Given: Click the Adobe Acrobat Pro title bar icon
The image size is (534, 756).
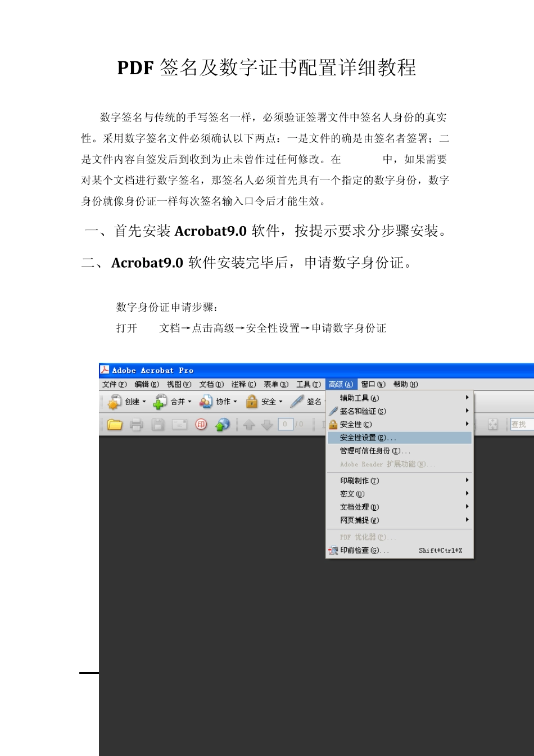Looking at the screenshot, I should click(x=105, y=370).
